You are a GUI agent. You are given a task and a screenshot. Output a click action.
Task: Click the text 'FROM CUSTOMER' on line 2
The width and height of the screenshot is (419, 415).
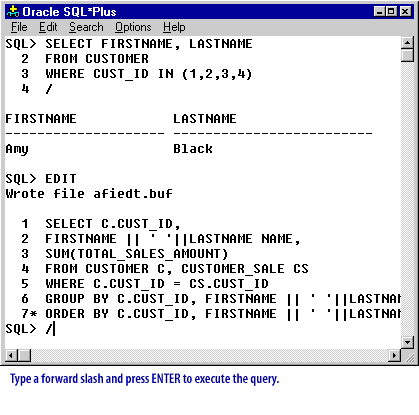(97, 59)
